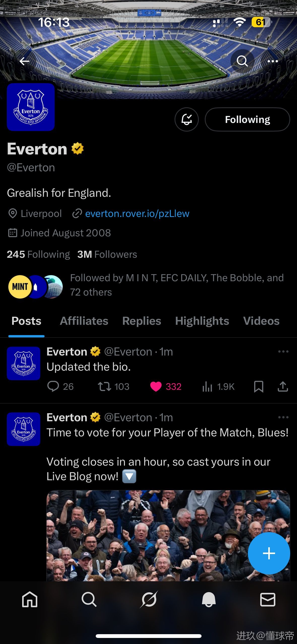Open the profile three-dot overflow menu
The height and width of the screenshot is (644, 297).
tap(273, 61)
